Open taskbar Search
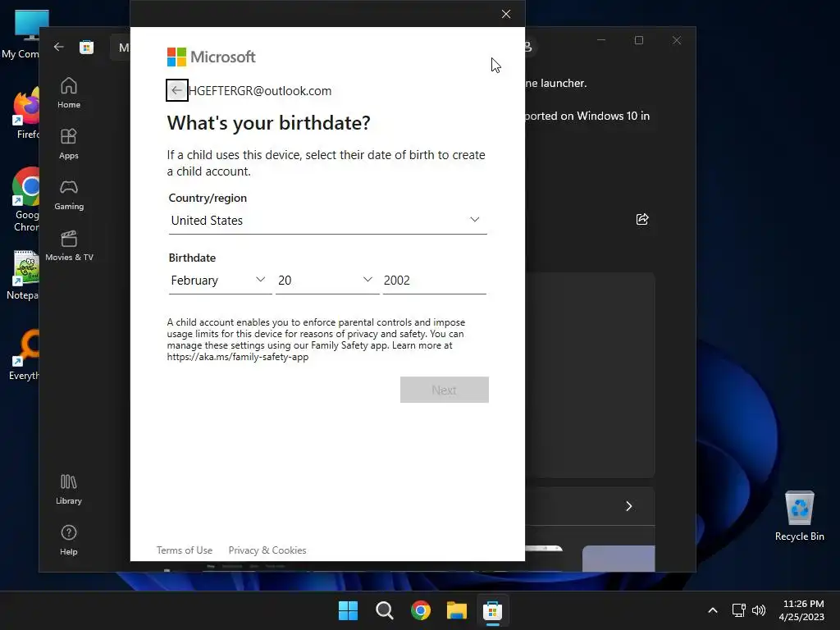This screenshot has width=840, height=630. tap(384, 610)
